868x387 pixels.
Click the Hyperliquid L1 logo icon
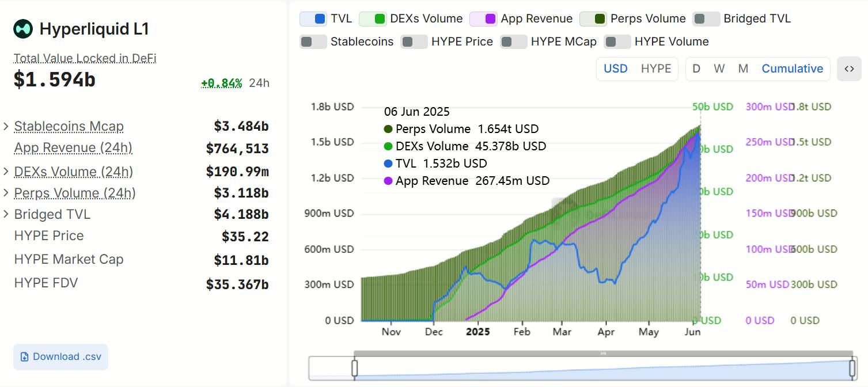(24, 29)
